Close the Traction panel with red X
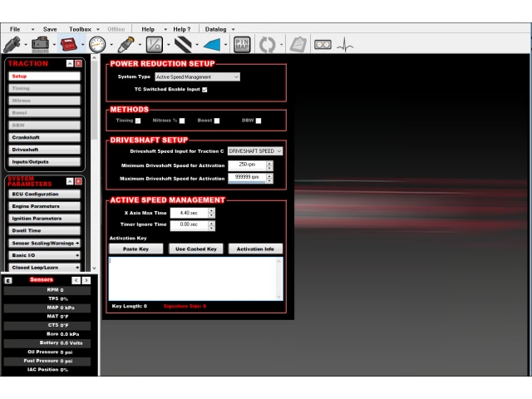This screenshot has width=532, height=399. (x=78, y=63)
